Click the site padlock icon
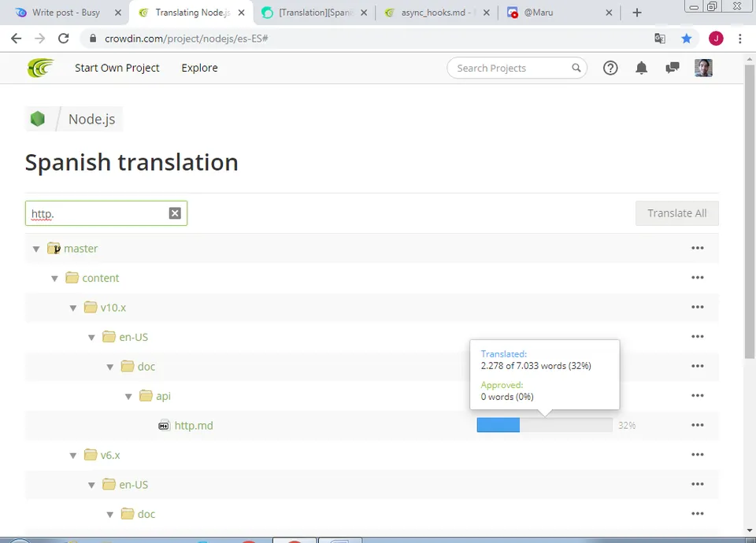Image resolution: width=756 pixels, height=543 pixels. point(93,39)
